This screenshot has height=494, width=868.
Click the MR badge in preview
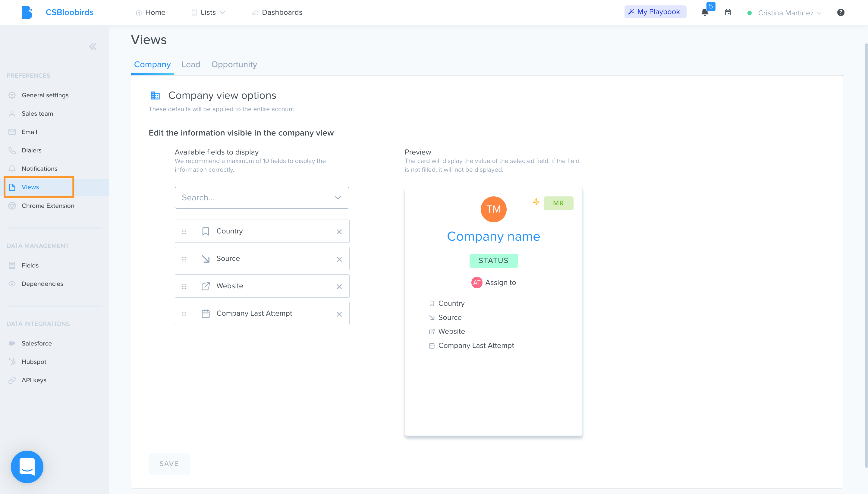pyautogui.click(x=558, y=203)
